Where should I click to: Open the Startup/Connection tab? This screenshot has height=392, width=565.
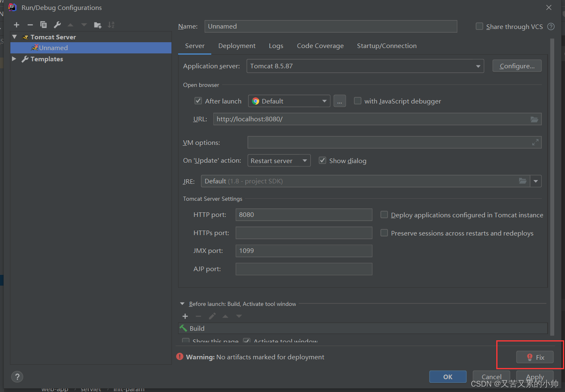(387, 46)
